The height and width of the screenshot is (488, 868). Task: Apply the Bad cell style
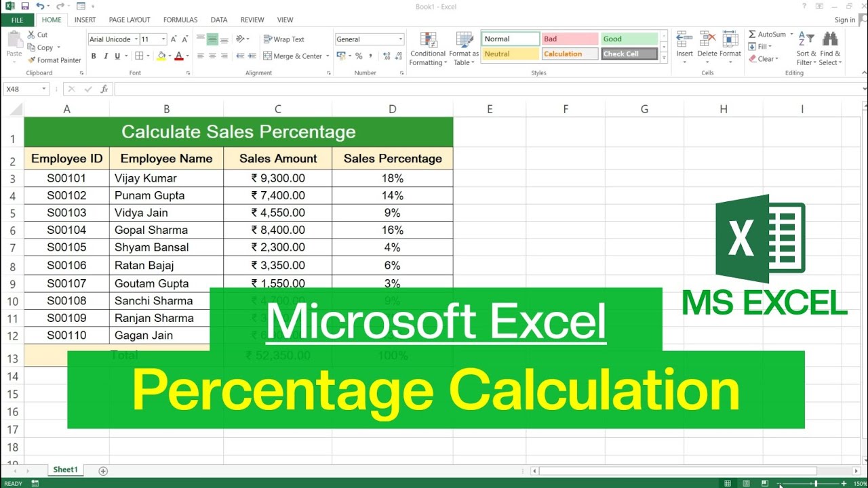click(x=570, y=39)
